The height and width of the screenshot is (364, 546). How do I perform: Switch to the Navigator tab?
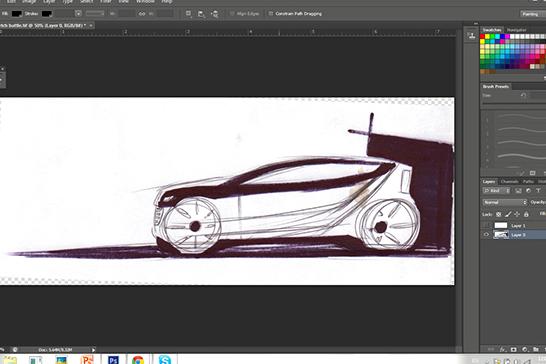tap(516, 30)
